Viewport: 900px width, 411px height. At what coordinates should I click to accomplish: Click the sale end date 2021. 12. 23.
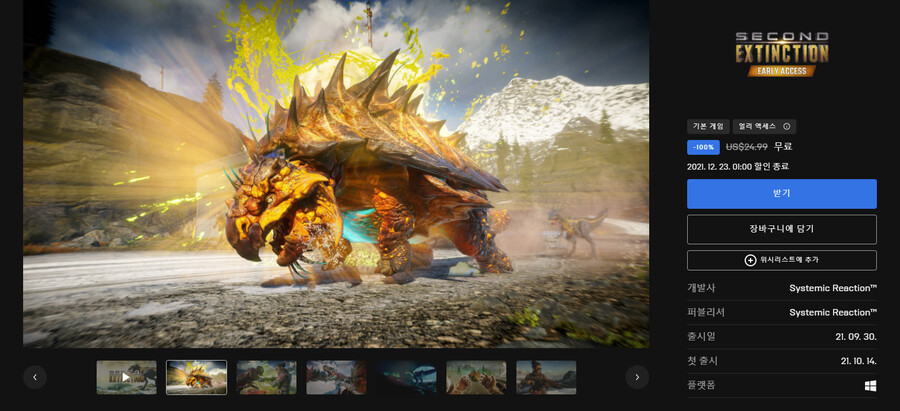click(738, 167)
